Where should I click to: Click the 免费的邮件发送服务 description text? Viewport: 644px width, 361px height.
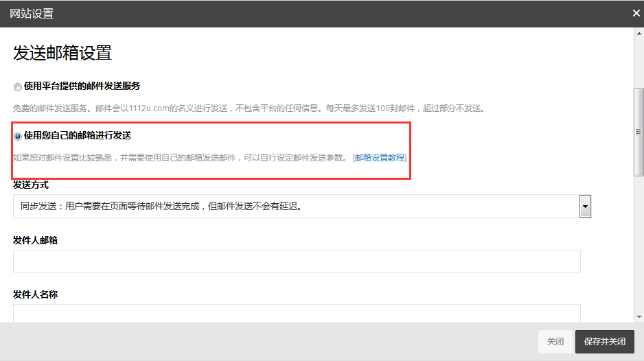click(x=249, y=108)
